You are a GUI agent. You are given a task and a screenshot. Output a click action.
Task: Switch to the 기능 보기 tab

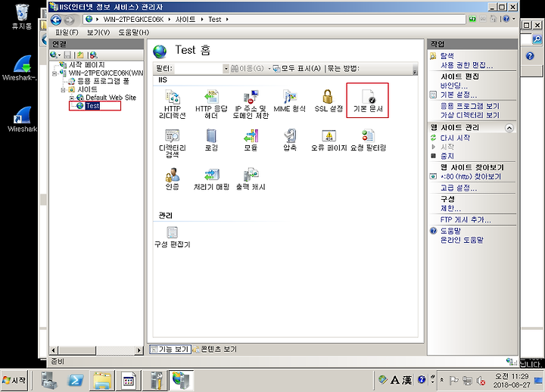point(170,349)
